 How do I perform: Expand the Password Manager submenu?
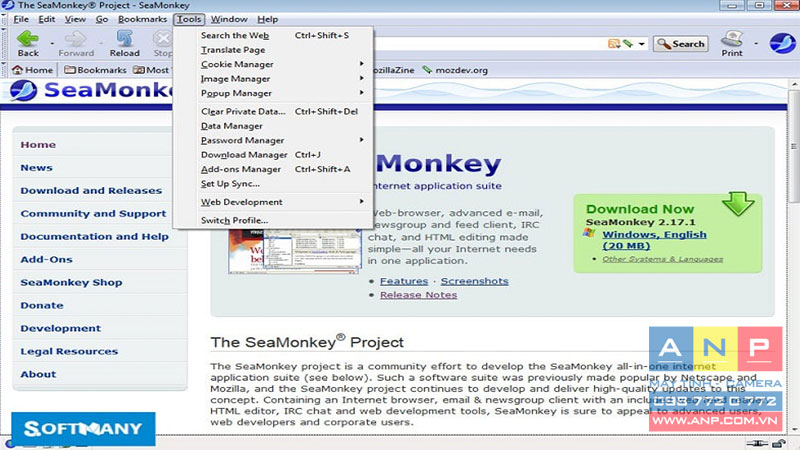(x=274, y=140)
